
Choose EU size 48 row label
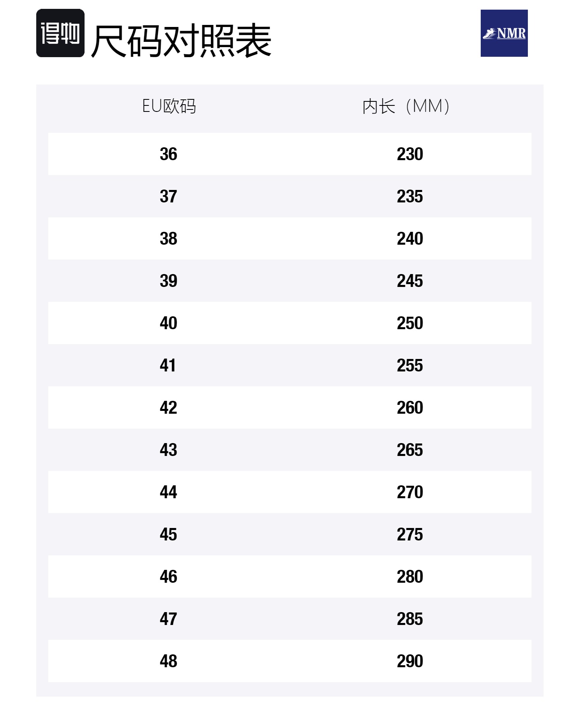click(x=168, y=661)
